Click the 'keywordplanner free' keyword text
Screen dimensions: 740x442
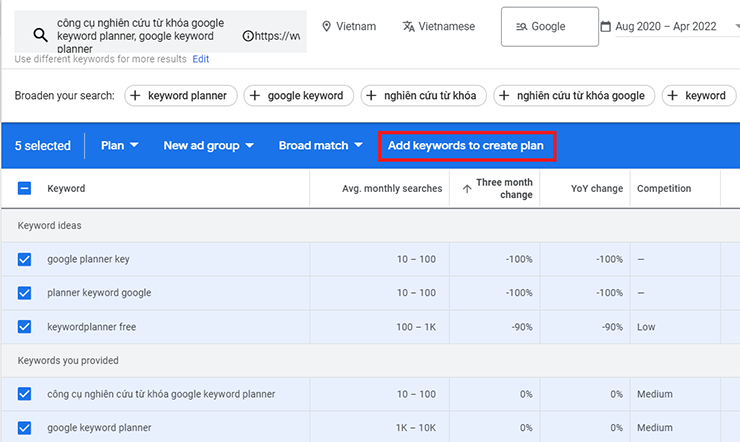point(92,326)
